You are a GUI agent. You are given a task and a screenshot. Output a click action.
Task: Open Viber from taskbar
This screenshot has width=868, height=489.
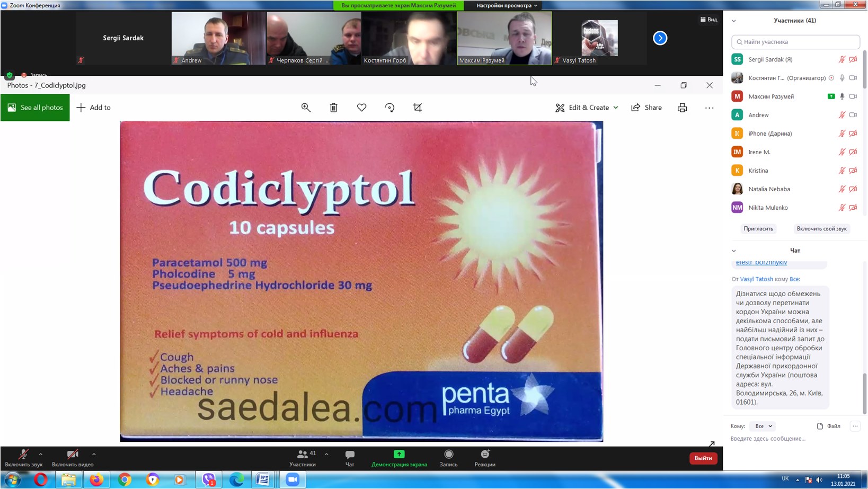209,480
